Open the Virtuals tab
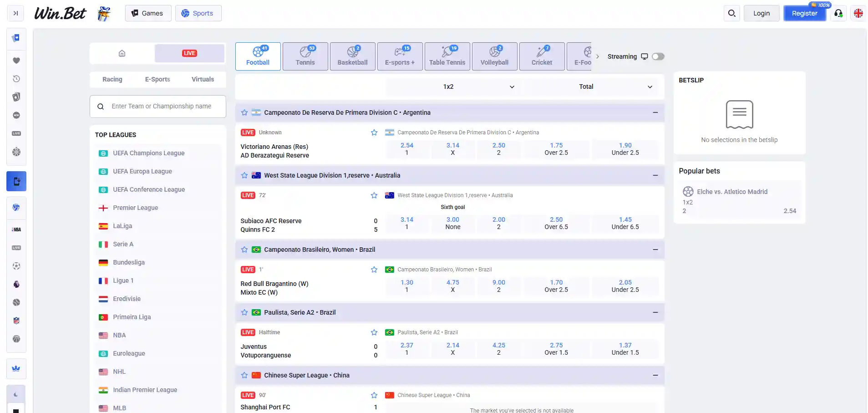The height and width of the screenshot is (413, 868). click(x=203, y=79)
